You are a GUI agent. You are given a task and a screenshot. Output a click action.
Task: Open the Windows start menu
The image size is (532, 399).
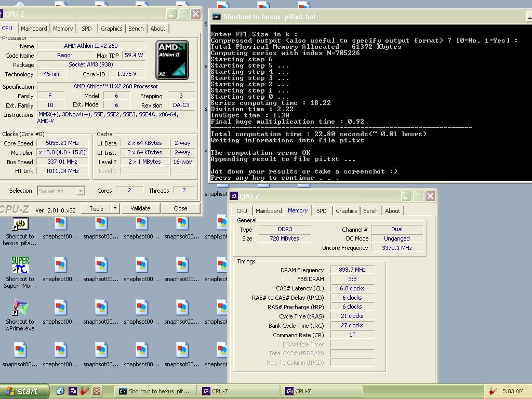pyautogui.click(x=24, y=391)
